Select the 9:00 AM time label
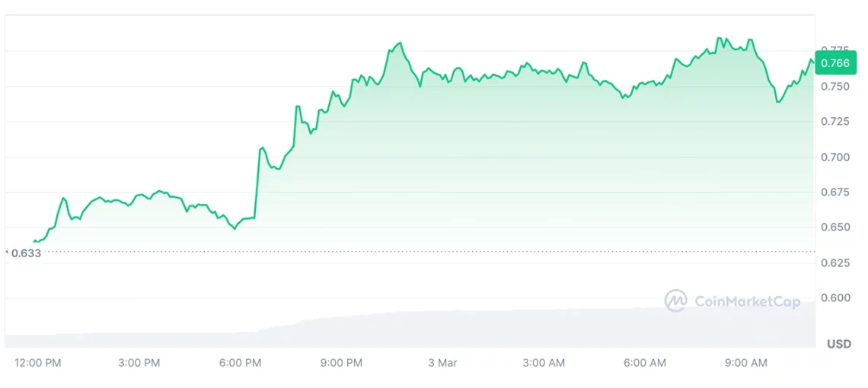Image resolution: width=868 pixels, height=388 pixels. click(x=747, y=364)
